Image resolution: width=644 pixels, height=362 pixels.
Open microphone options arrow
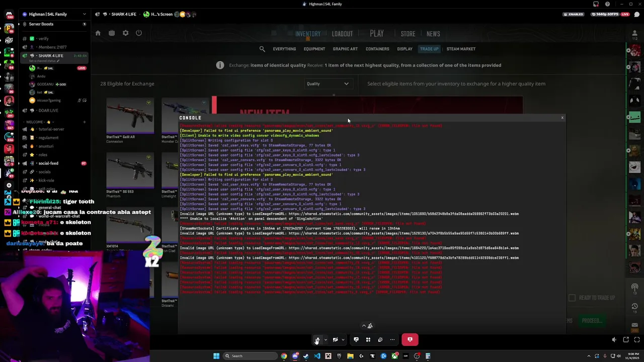(x=326, y=340)
